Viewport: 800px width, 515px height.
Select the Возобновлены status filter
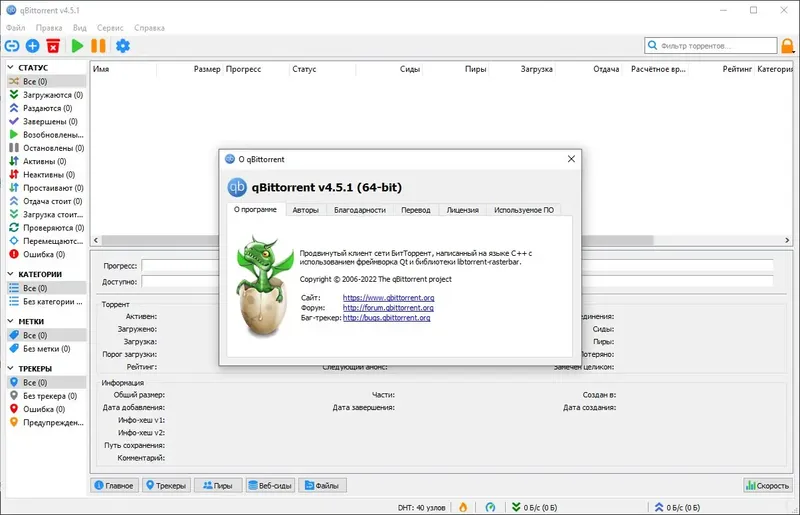[46, 135]
